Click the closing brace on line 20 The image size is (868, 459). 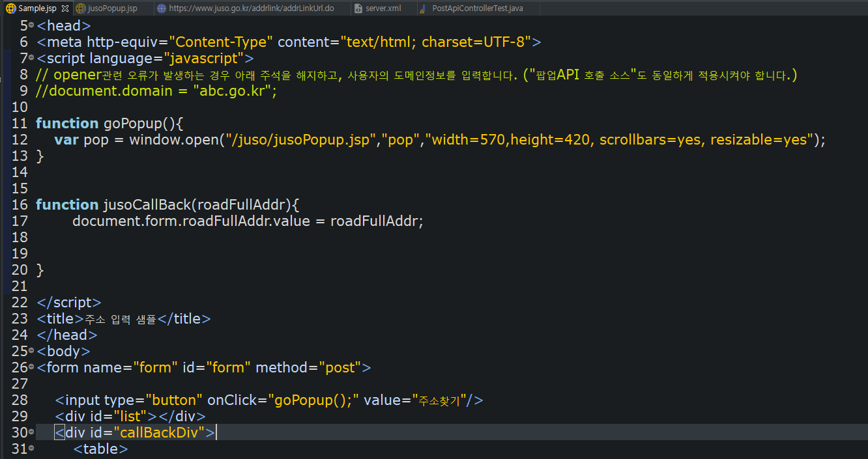40,270
